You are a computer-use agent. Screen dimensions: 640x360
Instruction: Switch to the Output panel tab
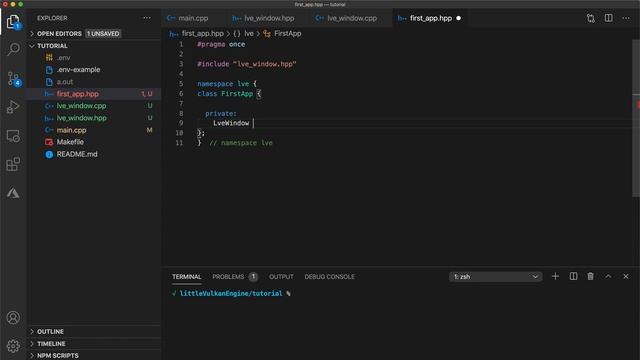[281, 277]
